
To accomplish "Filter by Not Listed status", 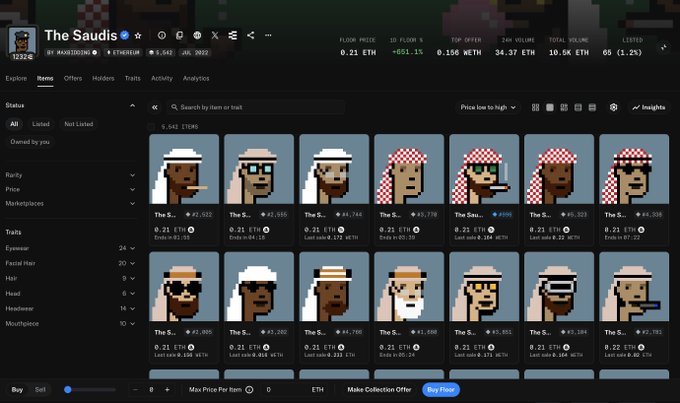I will 78,124.
